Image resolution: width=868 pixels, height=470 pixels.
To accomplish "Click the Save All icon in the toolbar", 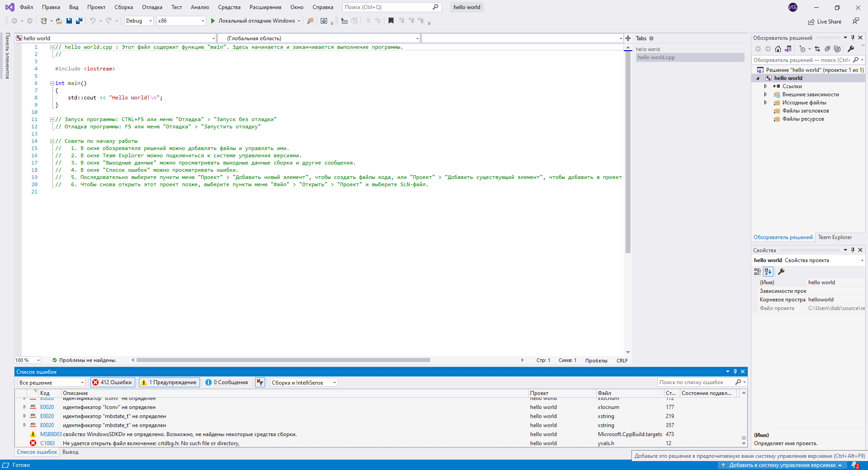I will (x=79, y=21).
